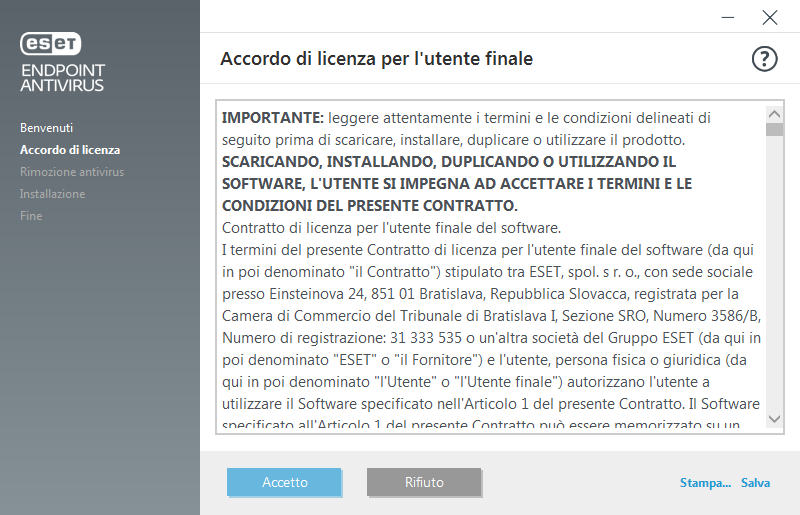Click the text 'CONDIZIONI DEL PRESENTE CONTRATTO.'
Screen dimensions: 800x515
tap(370, 206)
